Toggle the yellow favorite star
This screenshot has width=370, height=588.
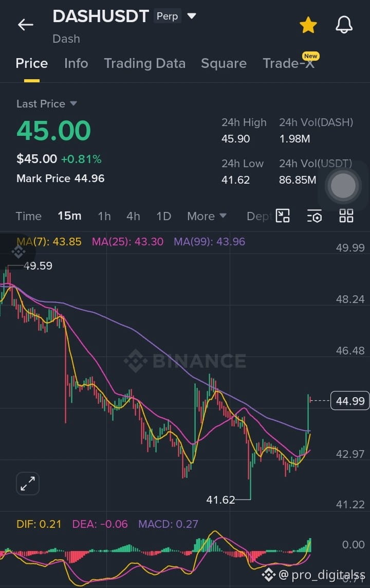point(308,25)
